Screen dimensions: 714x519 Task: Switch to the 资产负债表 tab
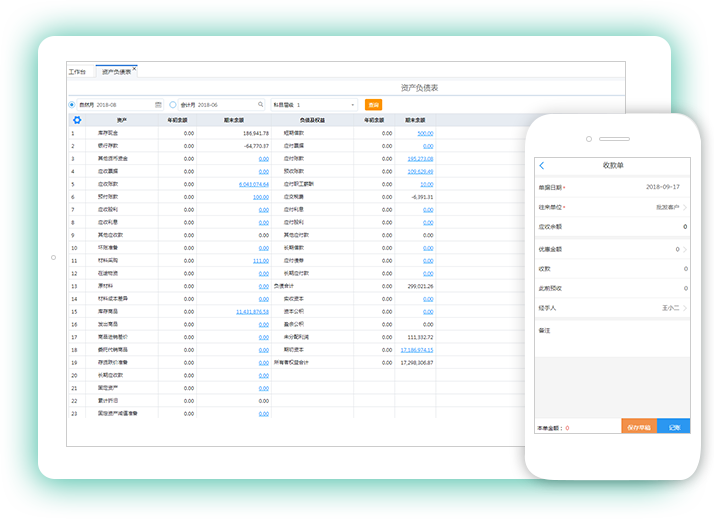[115, 72]
